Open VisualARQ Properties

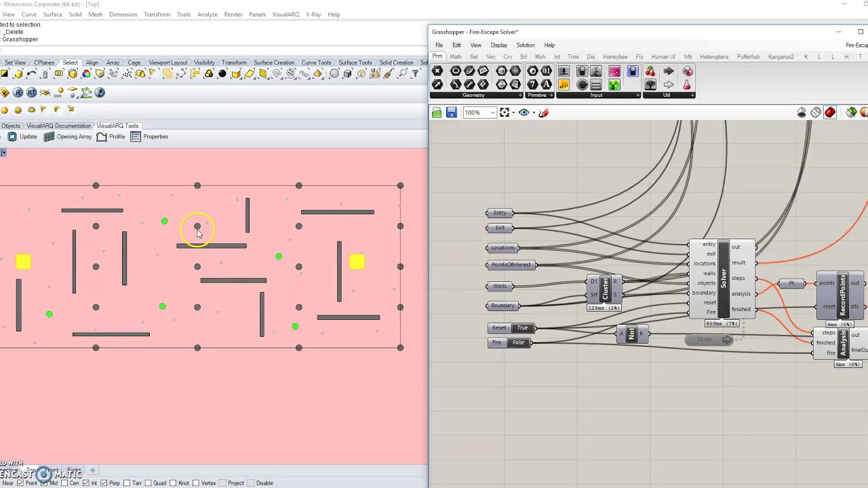pos(149,137)
